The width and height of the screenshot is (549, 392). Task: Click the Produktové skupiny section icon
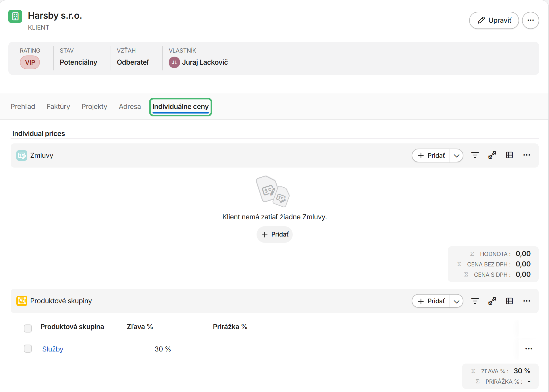click(22, 301)
